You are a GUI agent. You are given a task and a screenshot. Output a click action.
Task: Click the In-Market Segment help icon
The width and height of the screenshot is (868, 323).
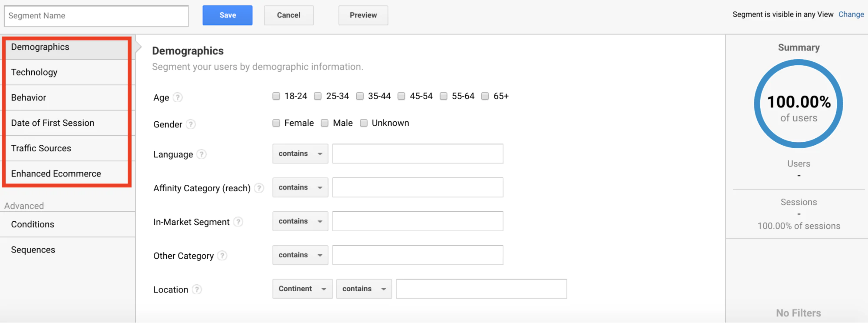238,222
